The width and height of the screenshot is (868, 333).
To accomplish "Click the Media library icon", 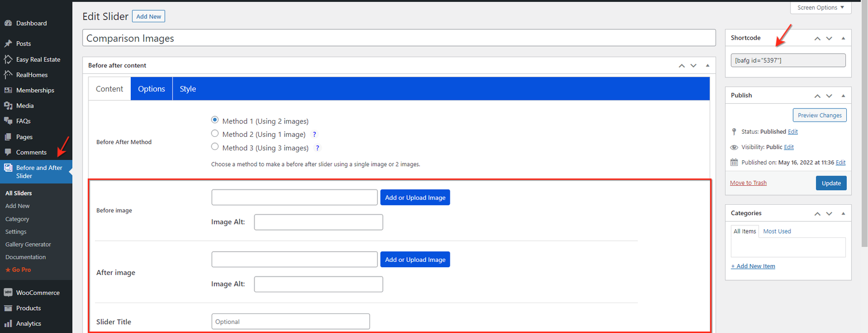I will [x=8, y=105].
